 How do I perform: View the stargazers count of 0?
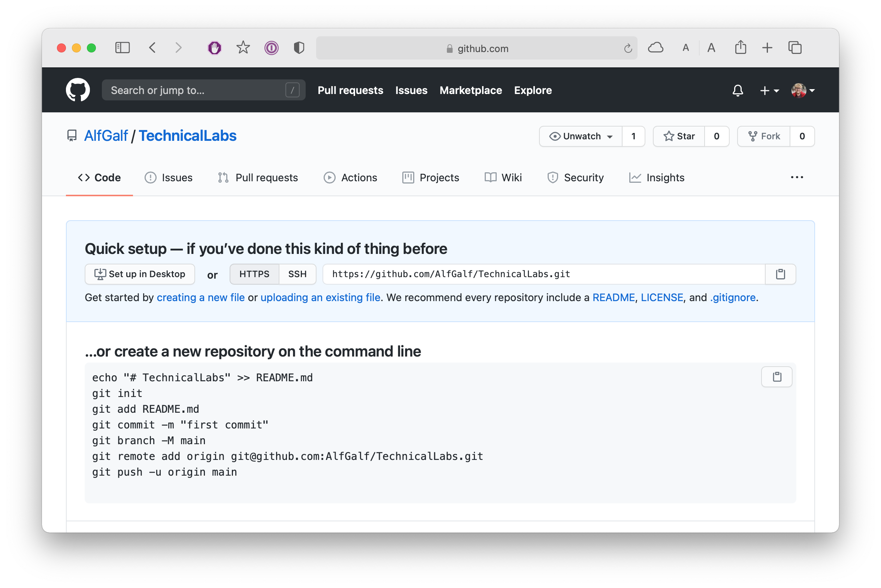coord(717,136)
